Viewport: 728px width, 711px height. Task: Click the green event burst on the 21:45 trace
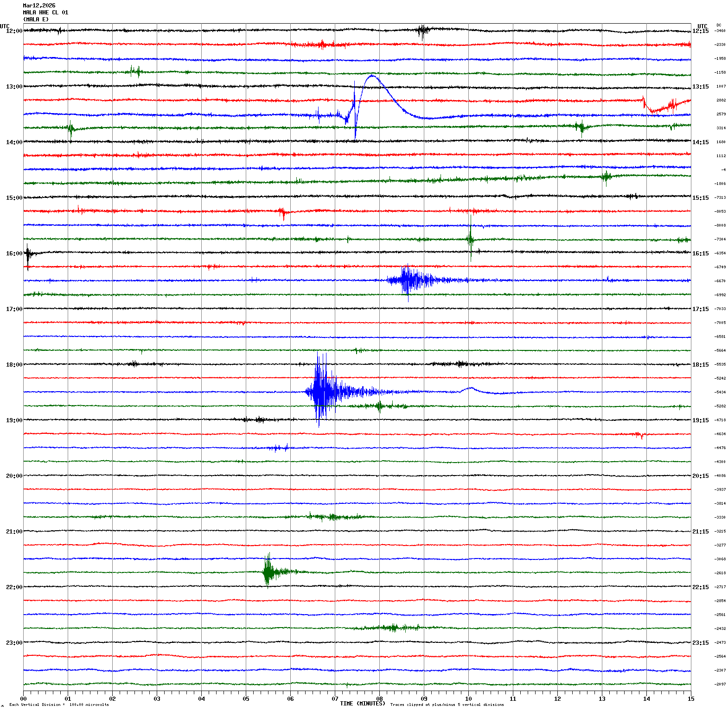click(x=268, y=571)
